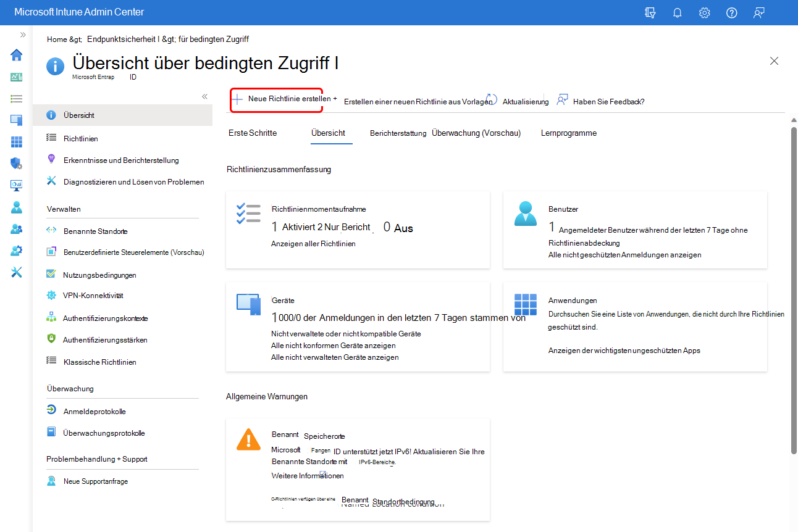Open the Copilot/portal icon in header
Image resolution: width=798 pixels, height=532 pixels.
[x=650, y=12]
